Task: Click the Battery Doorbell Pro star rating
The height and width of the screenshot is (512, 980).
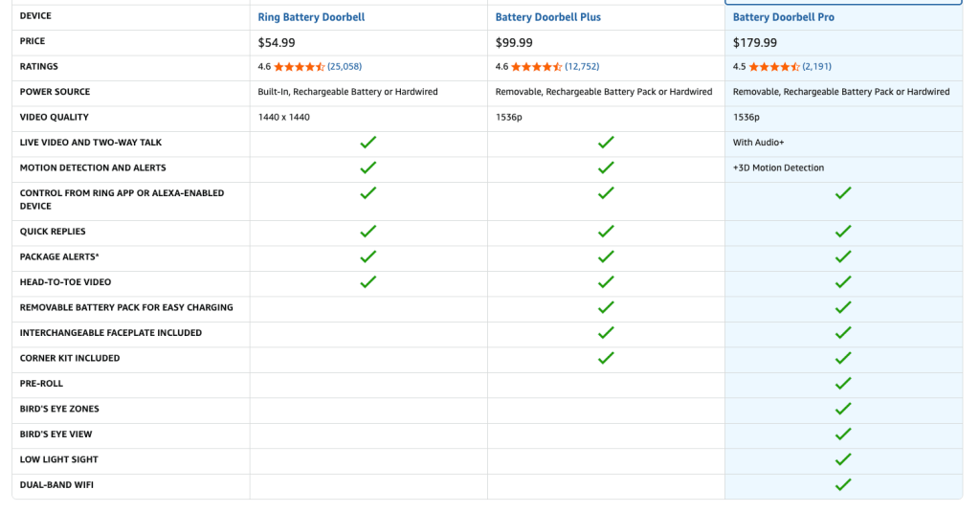Action: 773,67
